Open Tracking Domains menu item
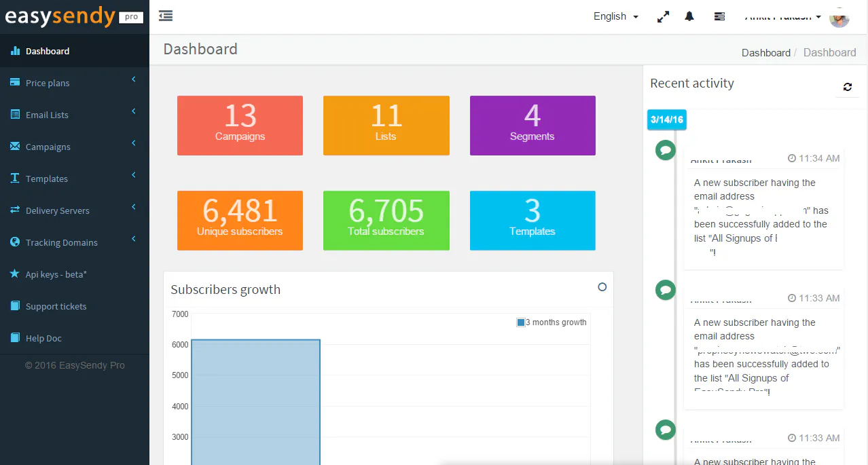Screen dimensions: 868x465 75,242
